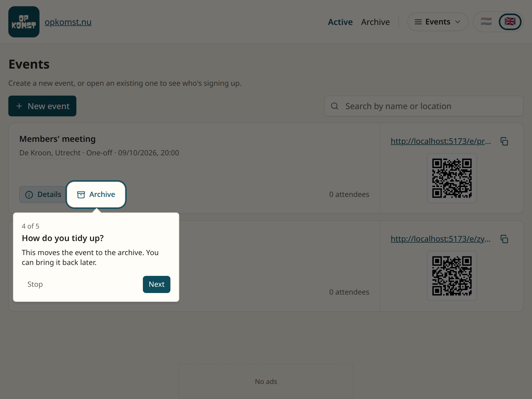Open Details for Members' meeting
The width and height of the screenshot is (532, 399).
click(43, 194)
